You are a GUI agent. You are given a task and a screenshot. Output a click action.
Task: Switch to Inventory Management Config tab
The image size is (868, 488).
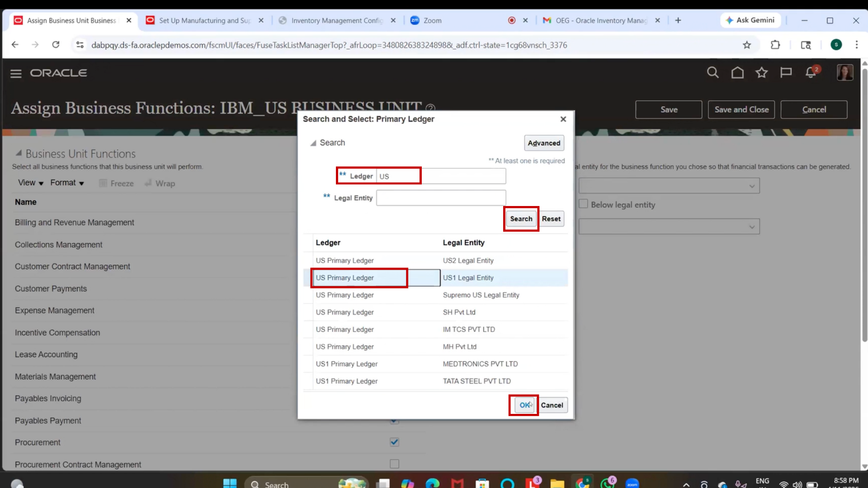click(x=337, y=20)
